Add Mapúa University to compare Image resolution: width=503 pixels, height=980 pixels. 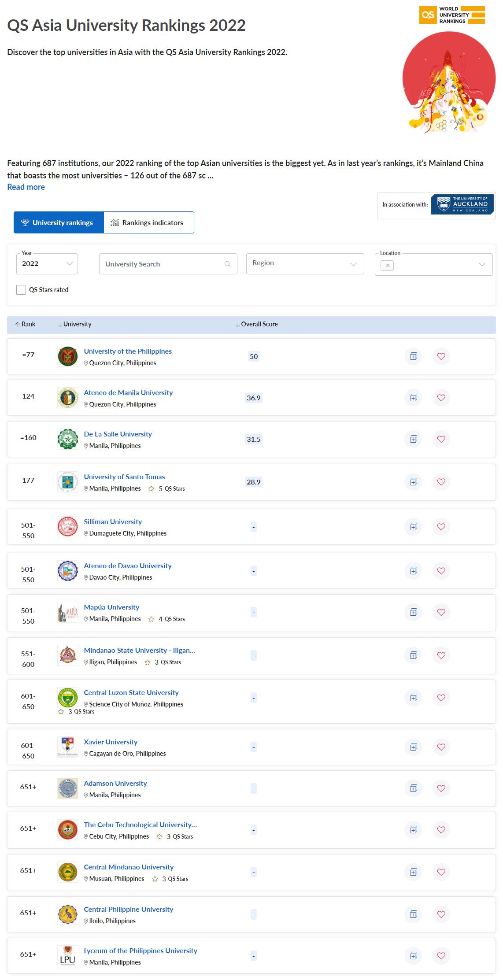click(x=413, y=612)
